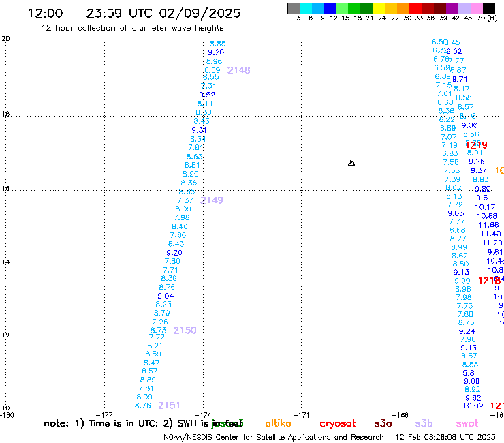Click the dark blue value 9.04
Screen dimensions: 504x443
tap(166, 296)
